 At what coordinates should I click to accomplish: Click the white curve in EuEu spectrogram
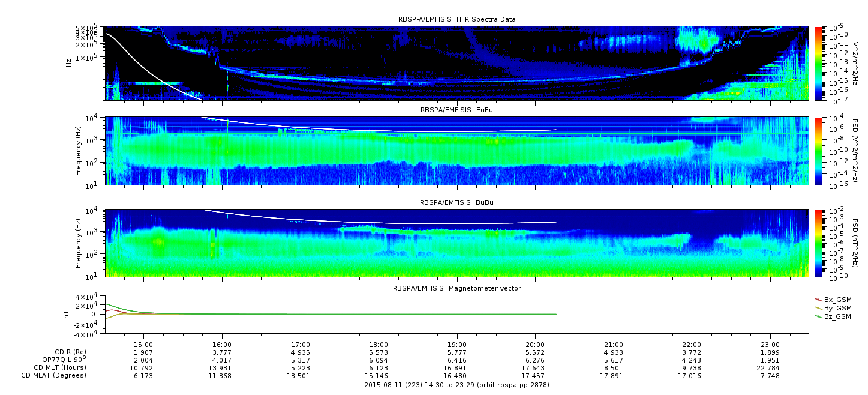point(384,129)
